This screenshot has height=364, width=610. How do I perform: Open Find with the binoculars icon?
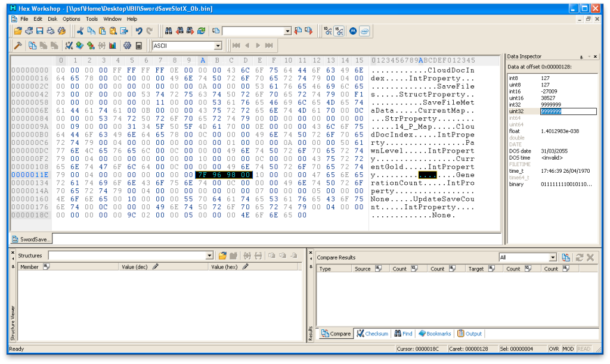tap(168, 31)
